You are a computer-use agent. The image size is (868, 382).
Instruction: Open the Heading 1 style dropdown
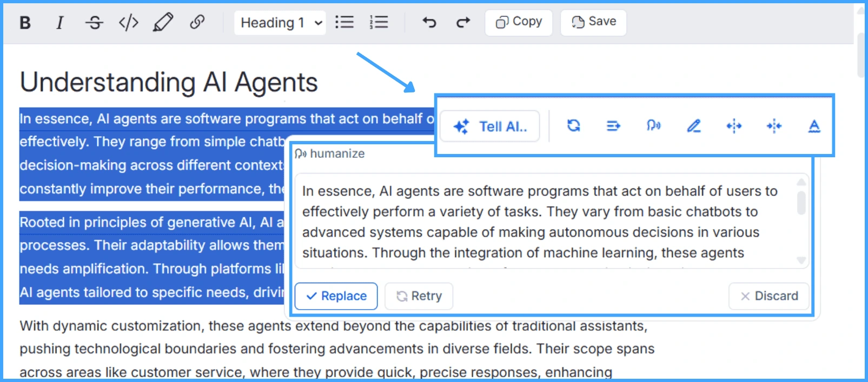coord(280,23)
